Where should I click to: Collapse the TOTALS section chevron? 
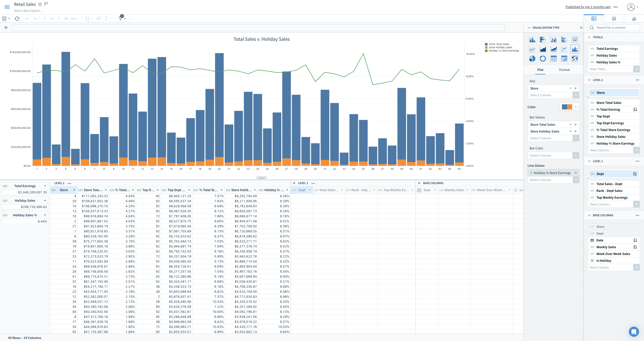pos(589,37)
